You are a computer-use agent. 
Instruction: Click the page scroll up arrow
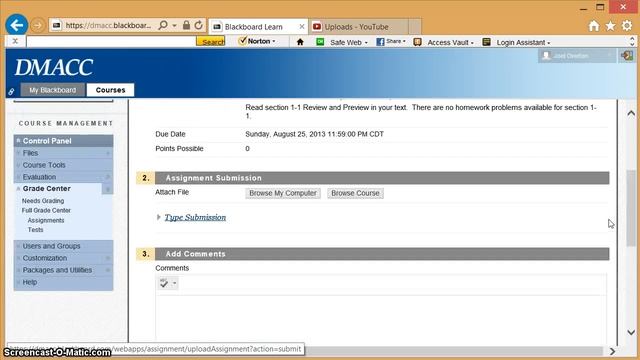coord(631,113)
